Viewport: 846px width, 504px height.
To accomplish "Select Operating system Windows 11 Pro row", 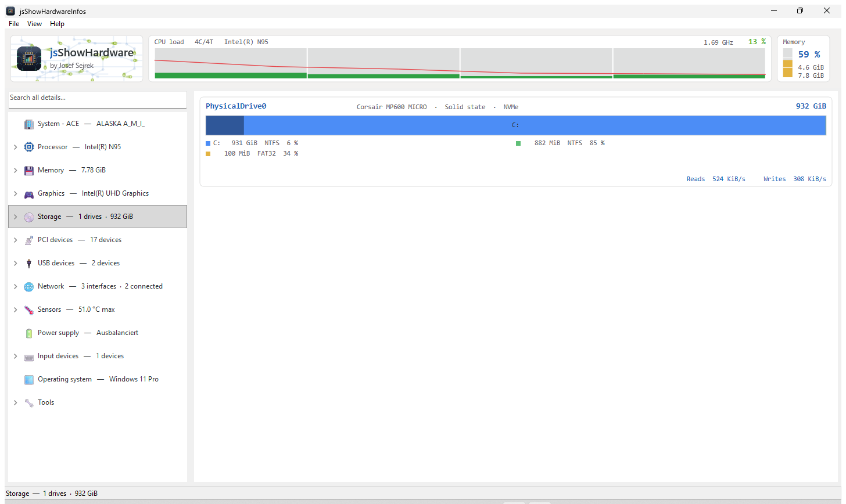I will [x=98, y=379].
